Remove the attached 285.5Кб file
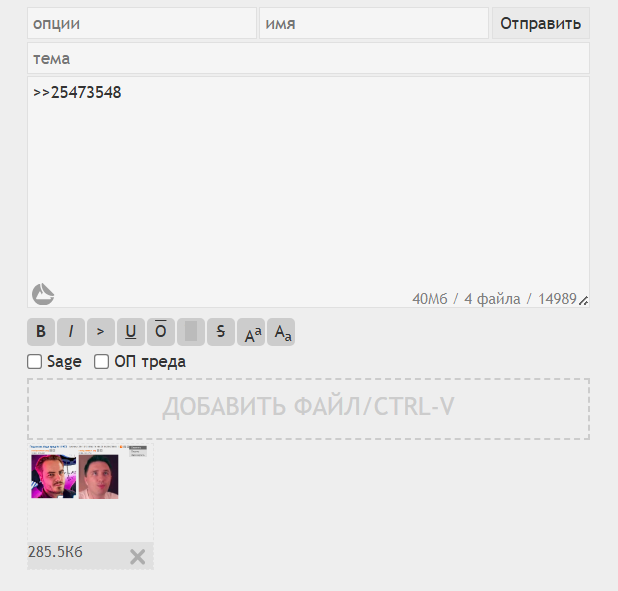Screen dimensions: 618x591 tap(138, 557)
